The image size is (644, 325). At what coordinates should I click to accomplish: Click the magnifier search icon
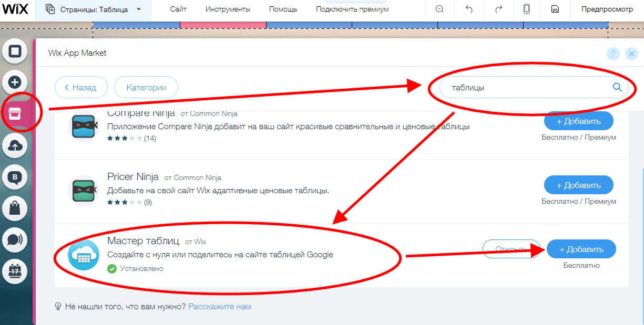click(x=618, y=87)
